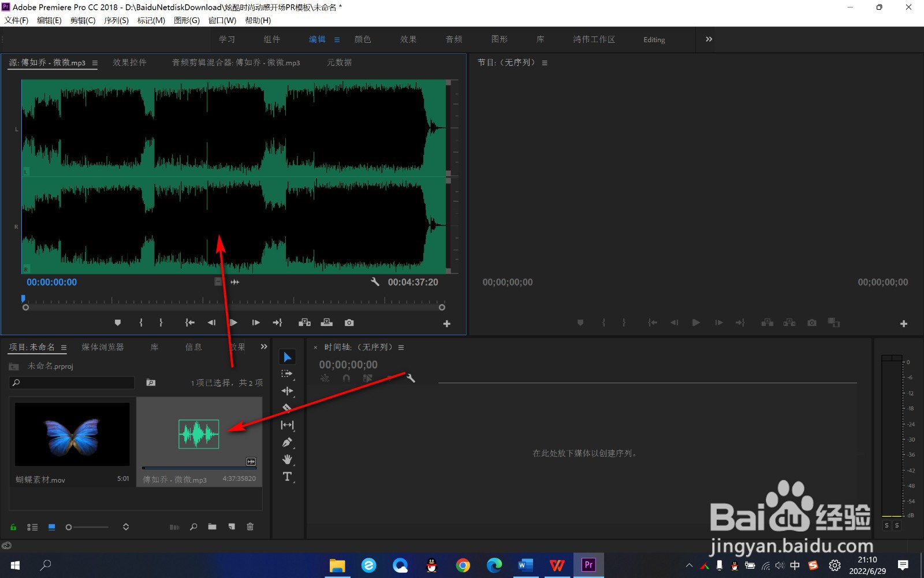Select the Hand tool
This screenshot has height=578, width=924.
click(x=287, y=460)
